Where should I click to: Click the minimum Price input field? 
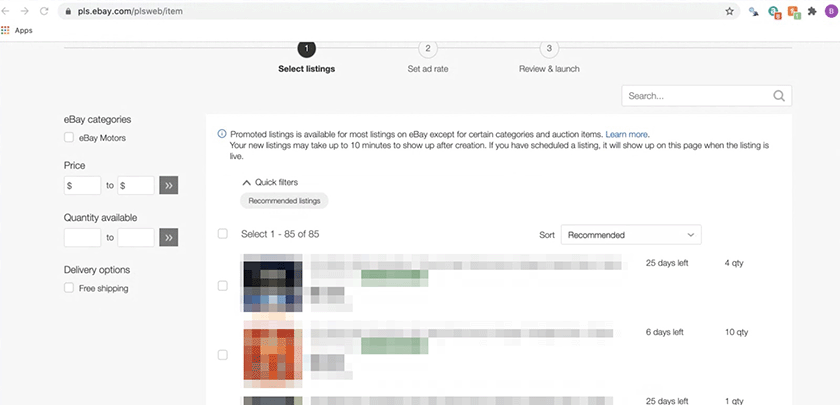click(82, 185)
